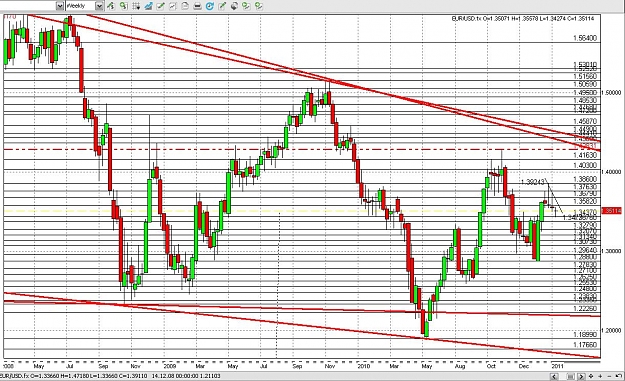This screenshot has width=625, height=381.
Task: Click the dark globe toolbar icon
Action: pos(234,6)
